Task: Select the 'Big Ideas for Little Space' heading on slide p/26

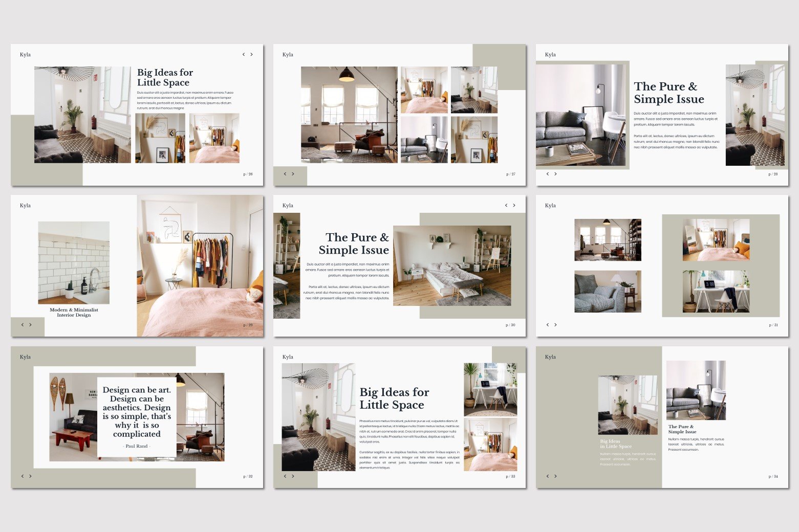Action: (165, 77)
